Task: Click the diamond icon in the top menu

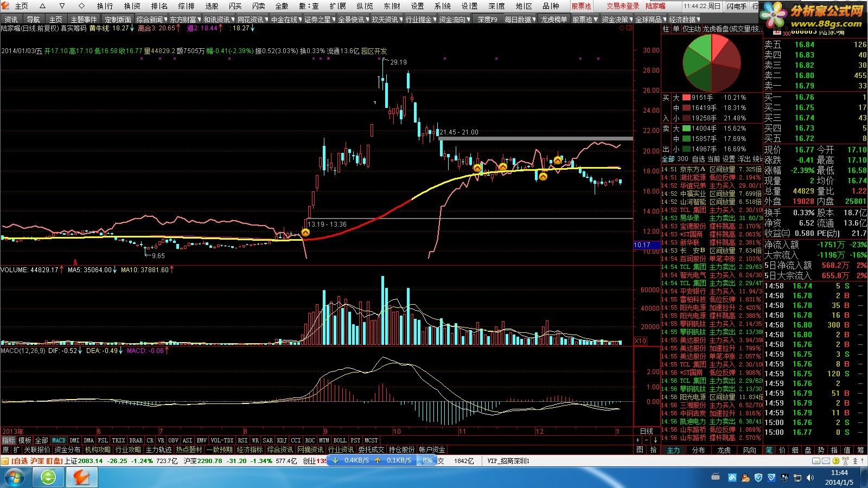Action: tap(81, 6)
